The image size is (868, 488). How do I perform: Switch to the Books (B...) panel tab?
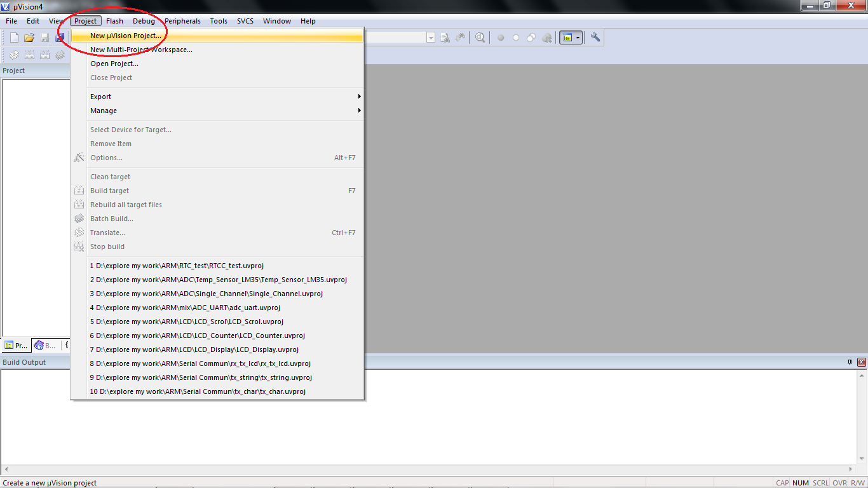tap(45, 346)
